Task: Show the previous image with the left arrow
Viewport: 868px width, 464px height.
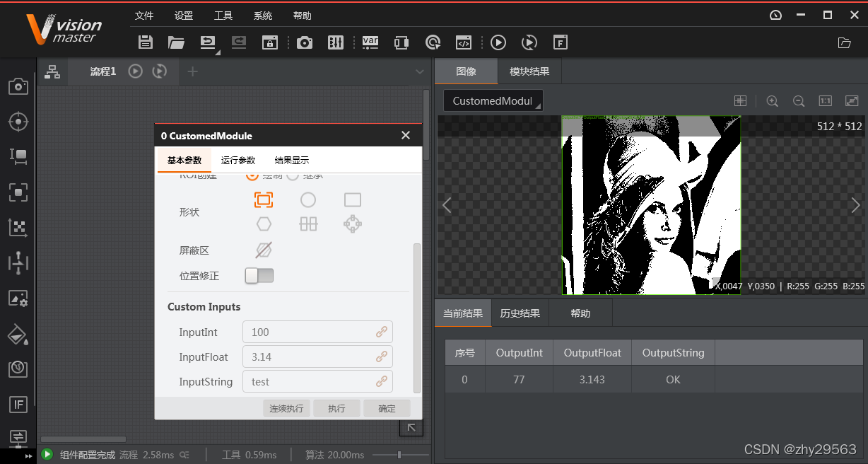Action: pyautogui.click(x=447, y=205)
